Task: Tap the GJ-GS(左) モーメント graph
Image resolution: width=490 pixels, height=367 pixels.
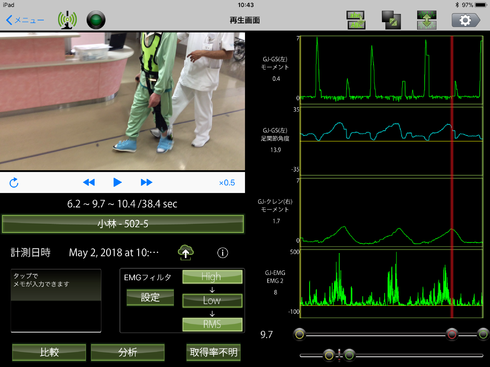Action: [391, 69]
